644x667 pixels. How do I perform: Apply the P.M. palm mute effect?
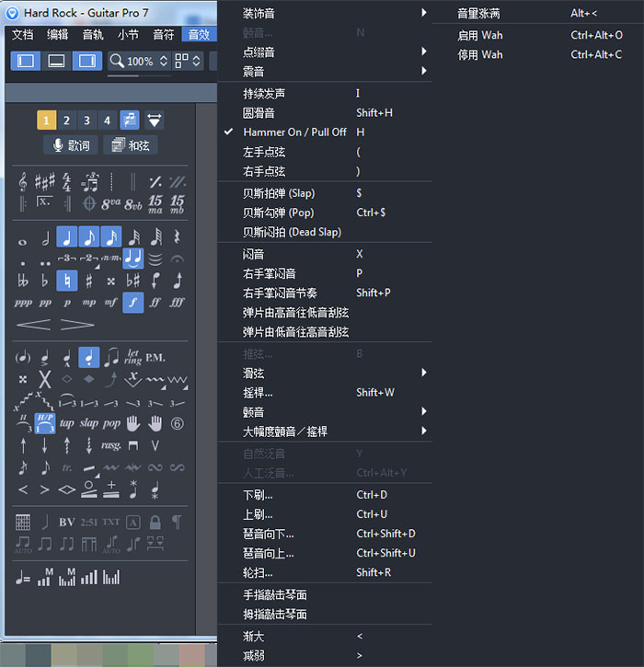click(155, 357)
